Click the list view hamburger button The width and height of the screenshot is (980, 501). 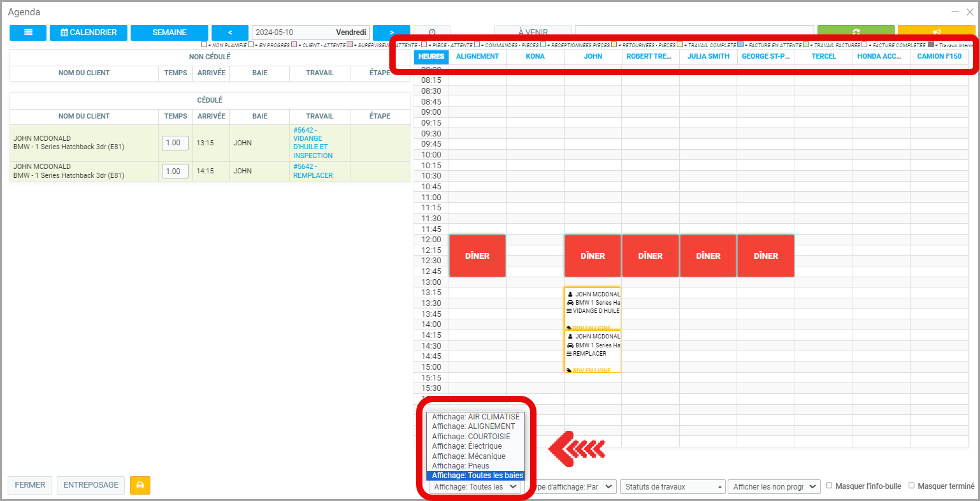point(28,33)
